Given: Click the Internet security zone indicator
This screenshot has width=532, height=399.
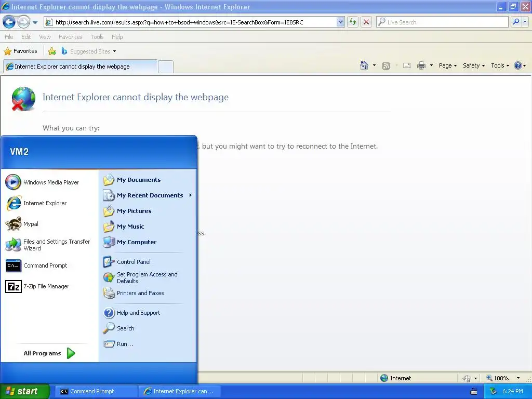Looking at the screenshot, I should (x=395, y=378).
